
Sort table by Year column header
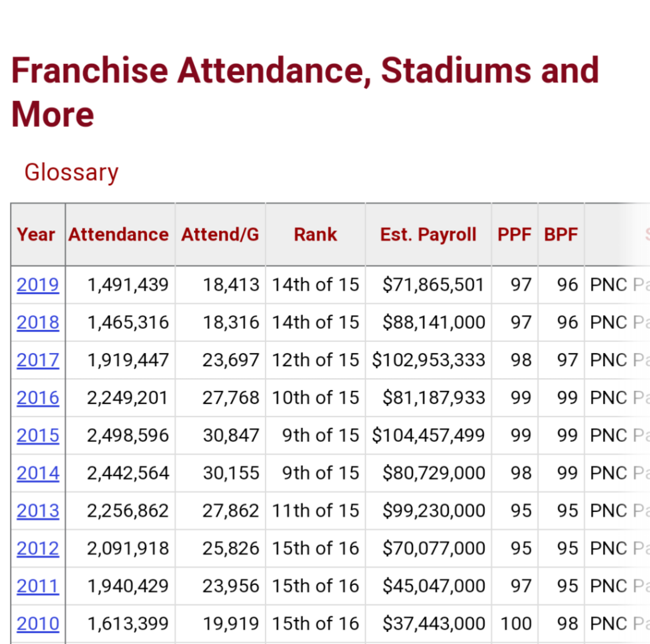[x=36, y=235]
